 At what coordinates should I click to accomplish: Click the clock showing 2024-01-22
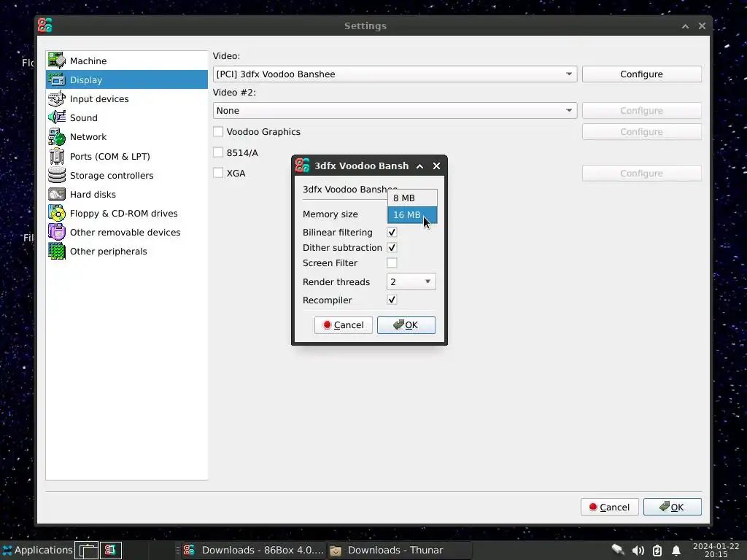click(716, 550)
